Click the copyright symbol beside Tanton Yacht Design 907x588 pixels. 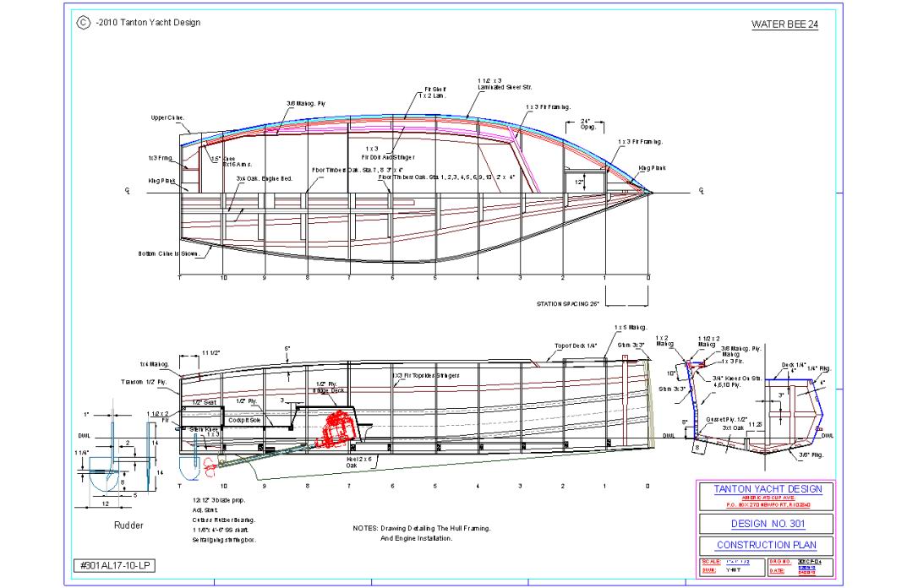click(x=83, y=23)
